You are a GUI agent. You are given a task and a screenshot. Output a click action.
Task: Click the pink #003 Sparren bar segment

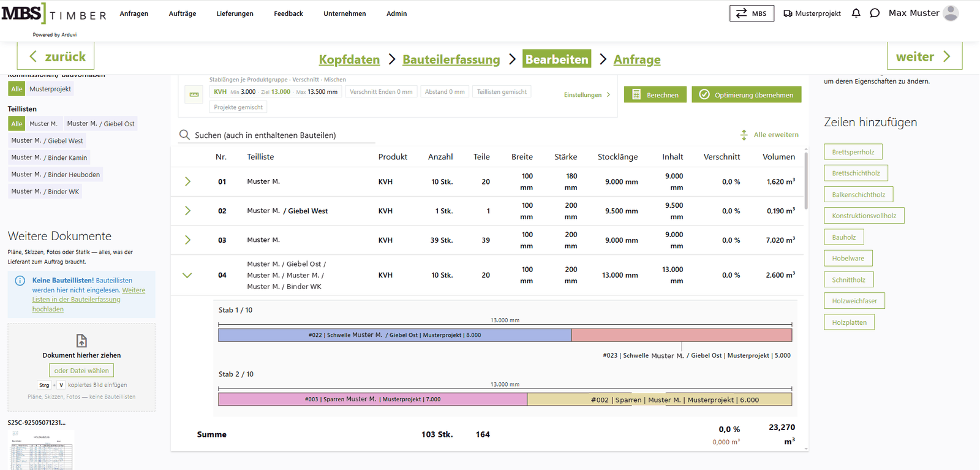coord(372,400)
